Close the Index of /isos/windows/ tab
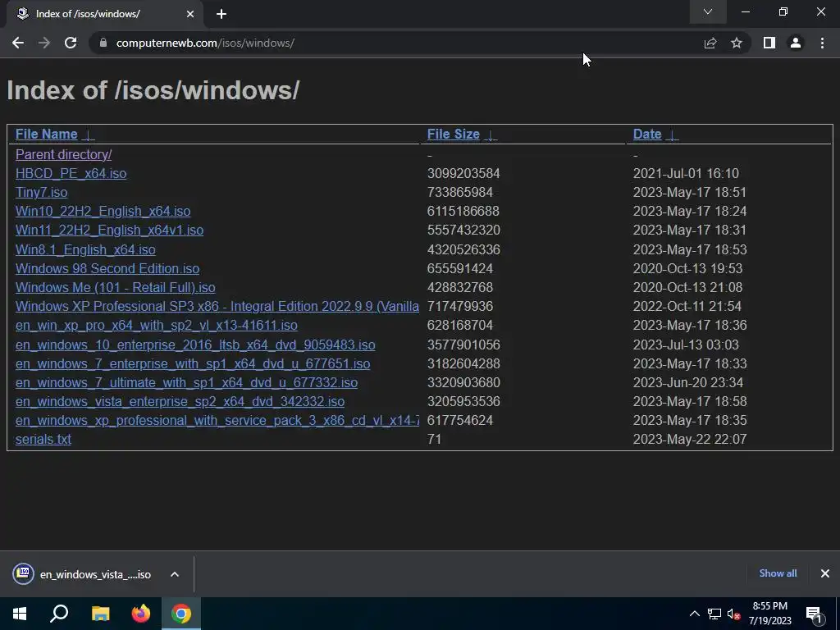 pos(190,14)
